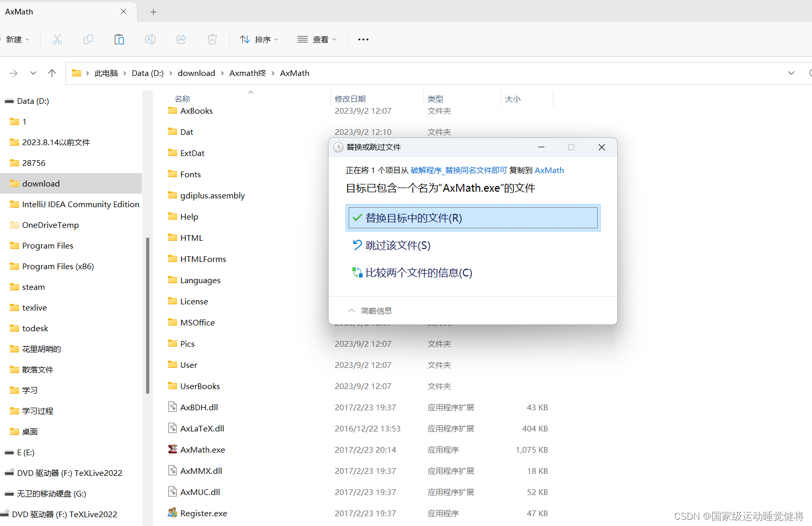This screenshot has width=812, height=526.
Task: Click the Cut scissors icon in toolbar
Action: (x=57, y=39)
